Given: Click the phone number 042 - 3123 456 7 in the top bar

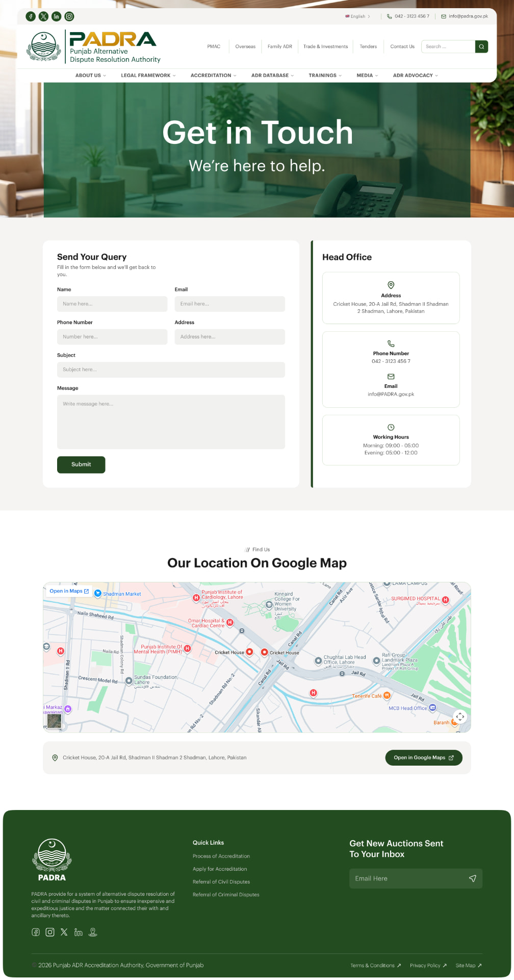Looking at the screenshot, I should (412, 16).
